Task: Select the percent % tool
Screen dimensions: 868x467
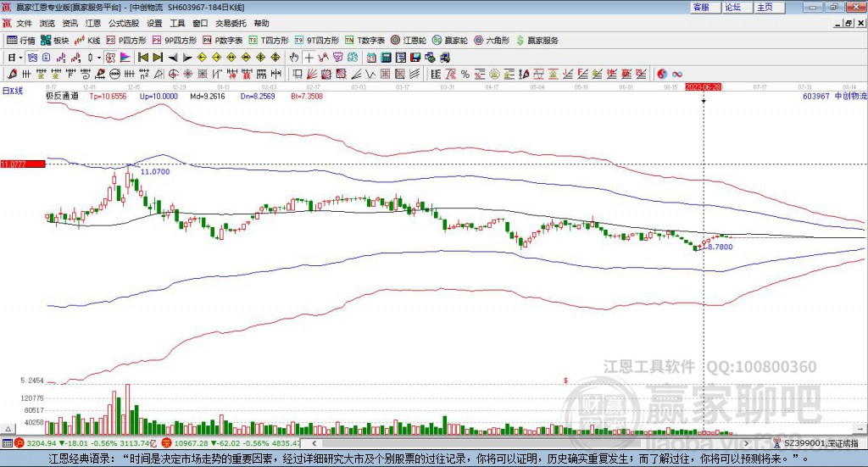Action: pos(465,74)
